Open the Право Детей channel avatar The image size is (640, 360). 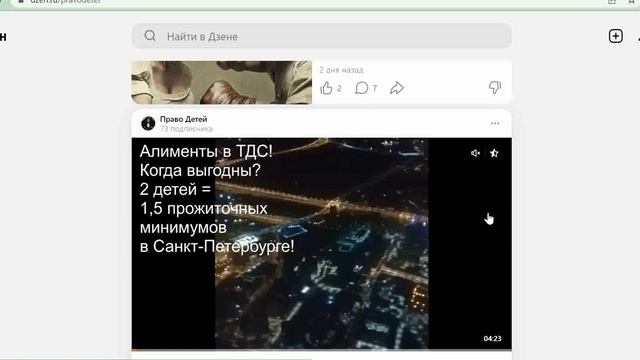(148, 123)
